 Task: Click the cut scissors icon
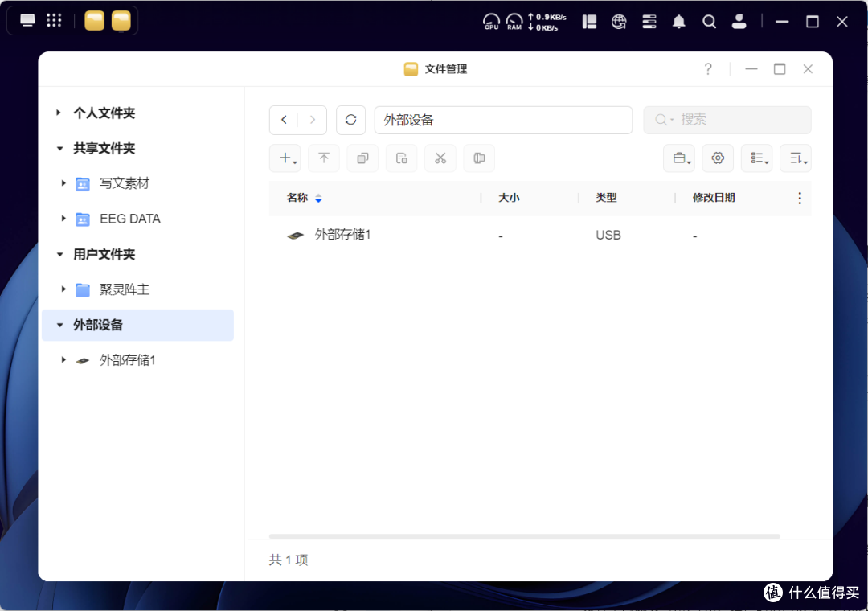pos(440,158)
